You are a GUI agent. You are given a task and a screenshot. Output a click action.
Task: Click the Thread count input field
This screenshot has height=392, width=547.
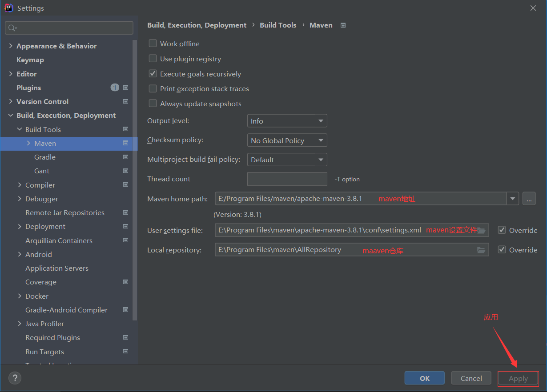(287, 179)
